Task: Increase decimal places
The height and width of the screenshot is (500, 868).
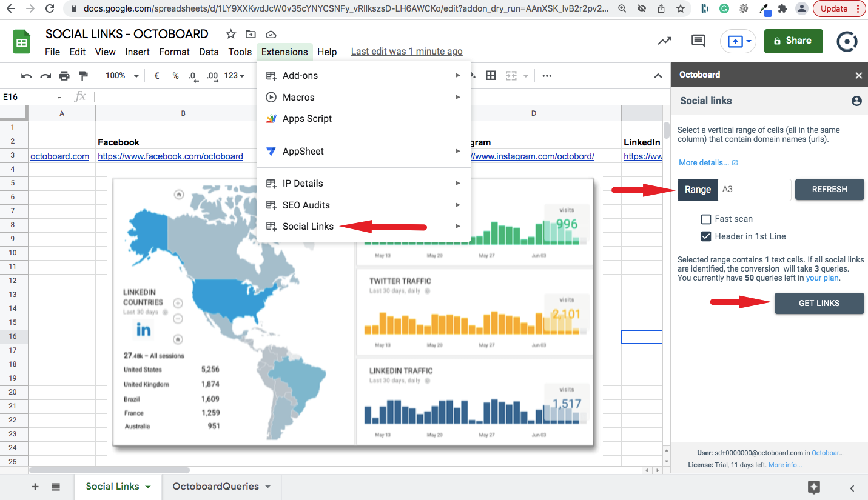Action: (x=212, y=76)
